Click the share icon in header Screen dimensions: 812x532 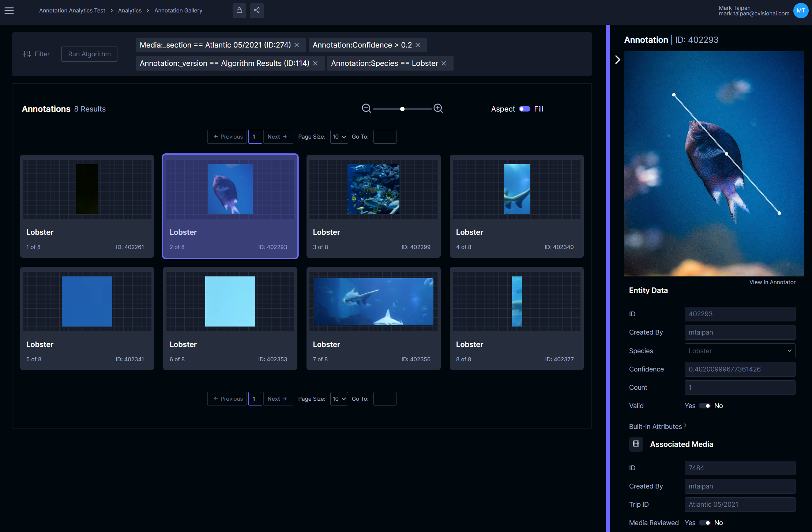pyautogui.click(x=257, y=10)
